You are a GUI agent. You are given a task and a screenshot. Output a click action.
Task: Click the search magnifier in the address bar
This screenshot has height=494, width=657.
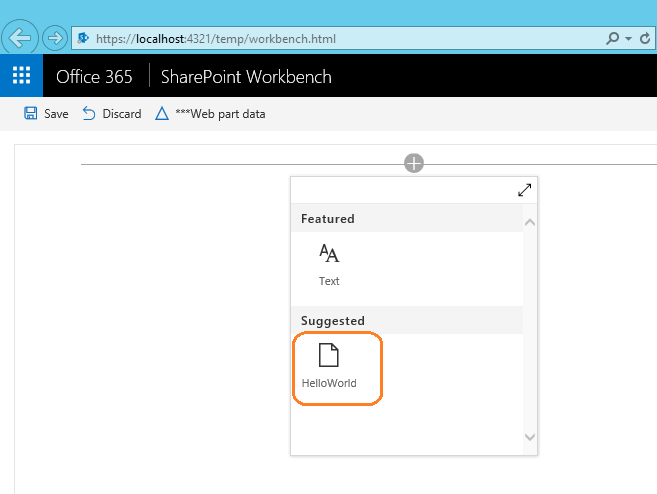click(x=613, y=39)
